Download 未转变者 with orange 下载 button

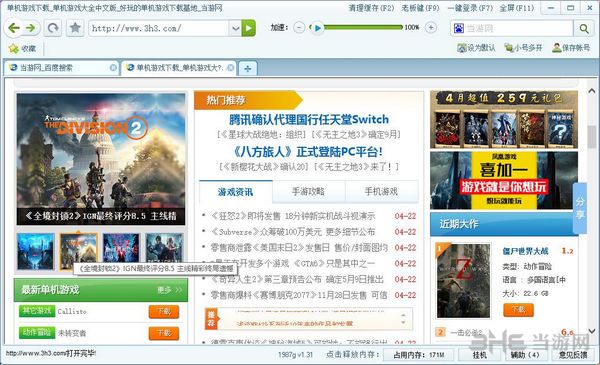(164, 333)
